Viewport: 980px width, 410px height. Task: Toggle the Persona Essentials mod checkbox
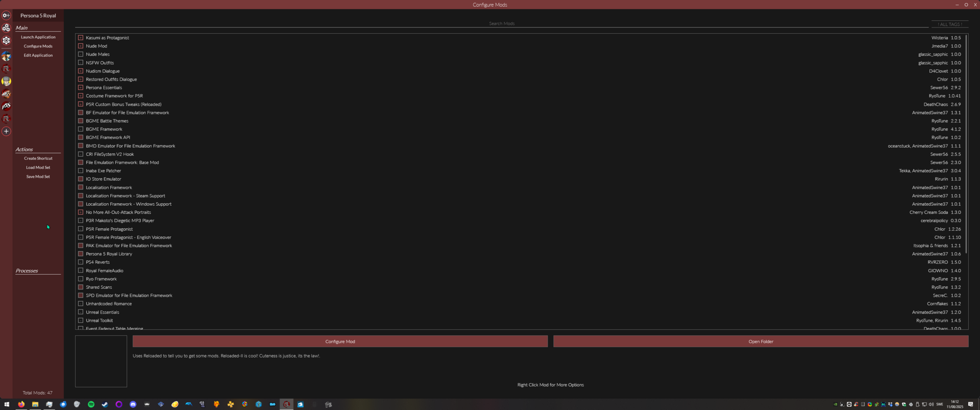(x=81, y=87)
